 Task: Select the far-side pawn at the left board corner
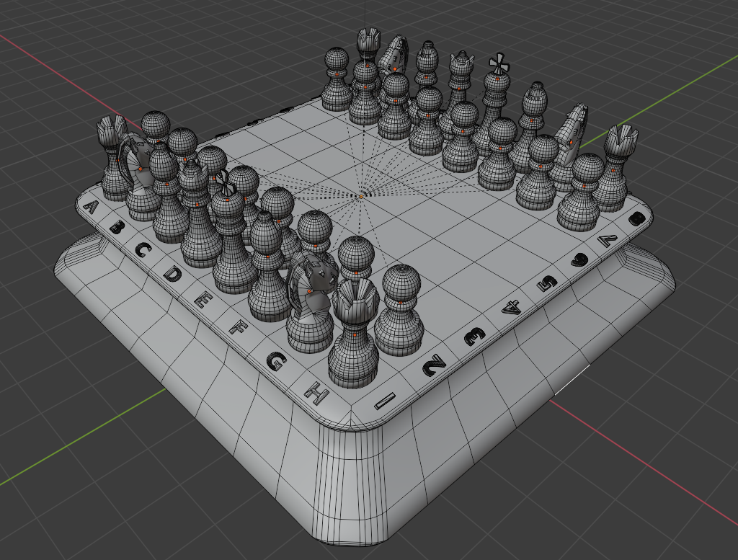point(337,79)
